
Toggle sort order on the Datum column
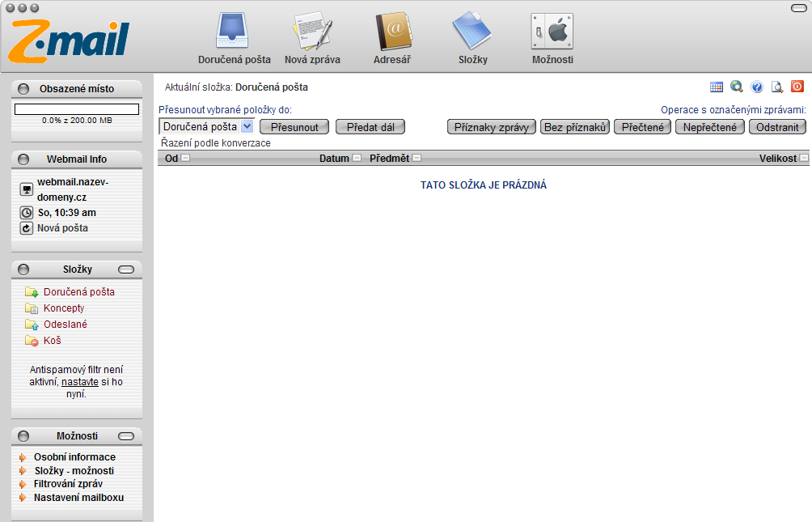(x=357, y=159)
